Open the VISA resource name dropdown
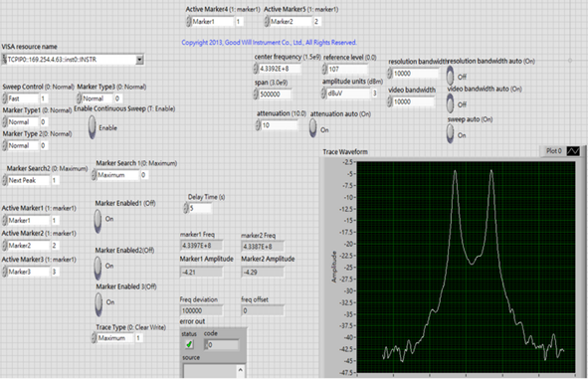 pyautogui.click(x=139, y=60)
